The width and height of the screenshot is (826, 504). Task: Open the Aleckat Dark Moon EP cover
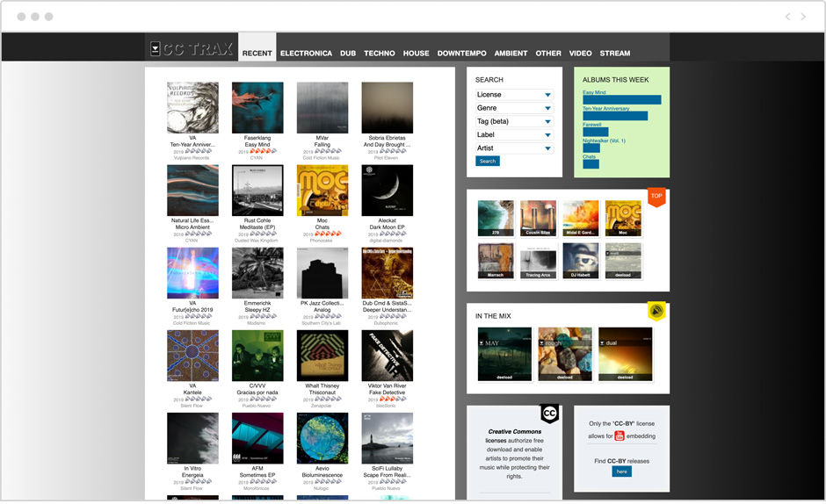(x=388, y=191)
